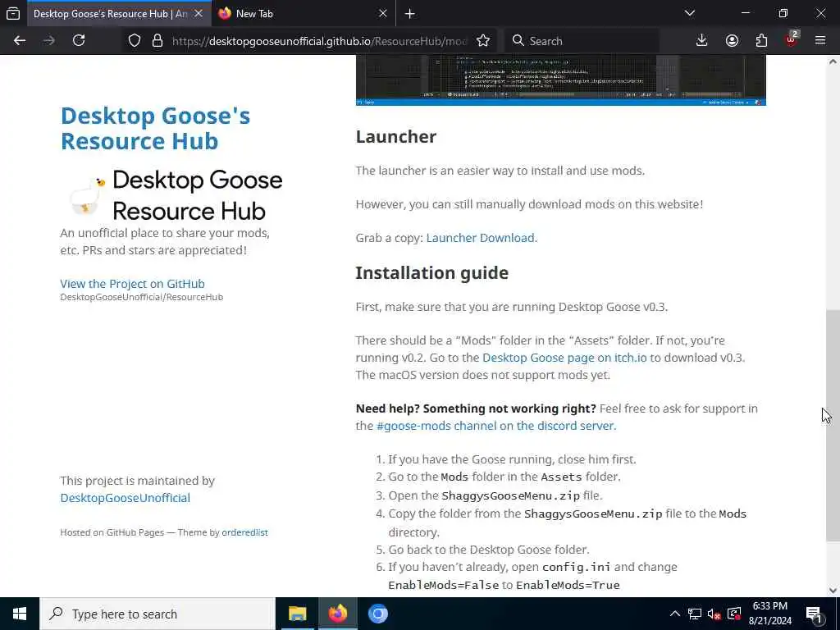
Task: Open the Windows notification center icon
Action: (815, 614)
